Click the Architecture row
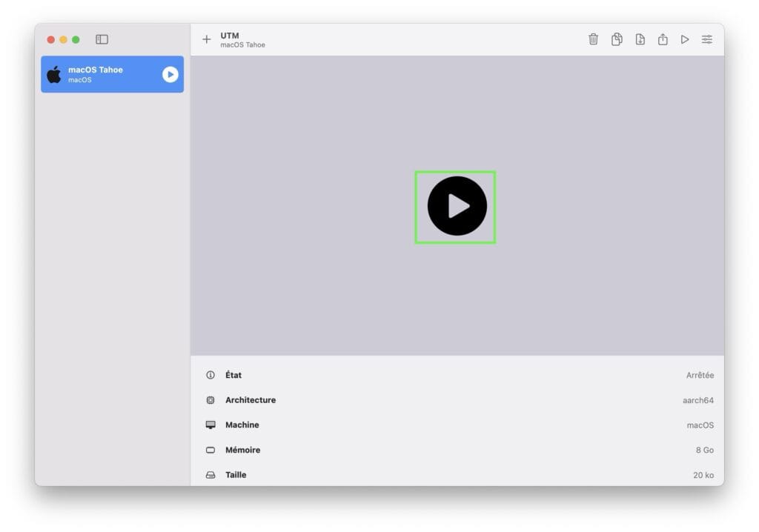Image resolution: width=759 pixels, height=532 pixels. (457, 400)
